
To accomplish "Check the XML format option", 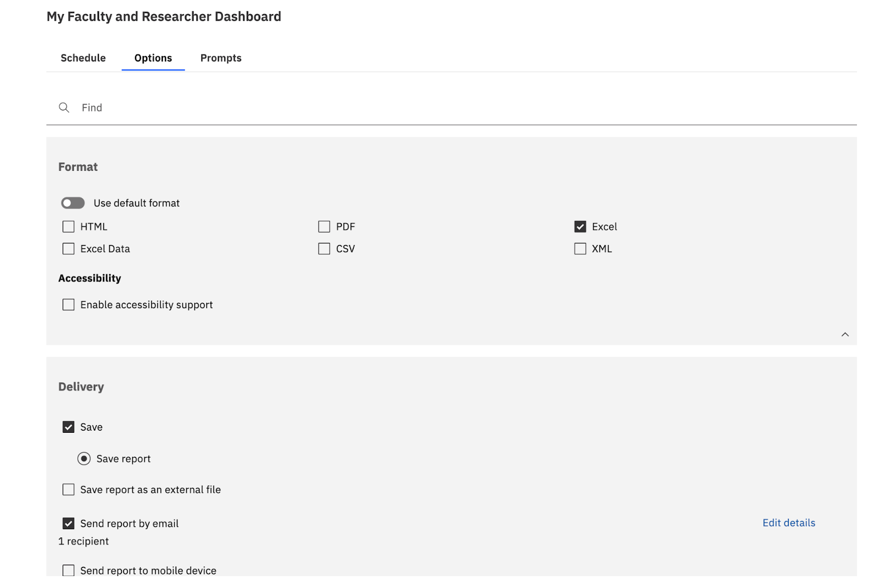I will pos(580,249).
